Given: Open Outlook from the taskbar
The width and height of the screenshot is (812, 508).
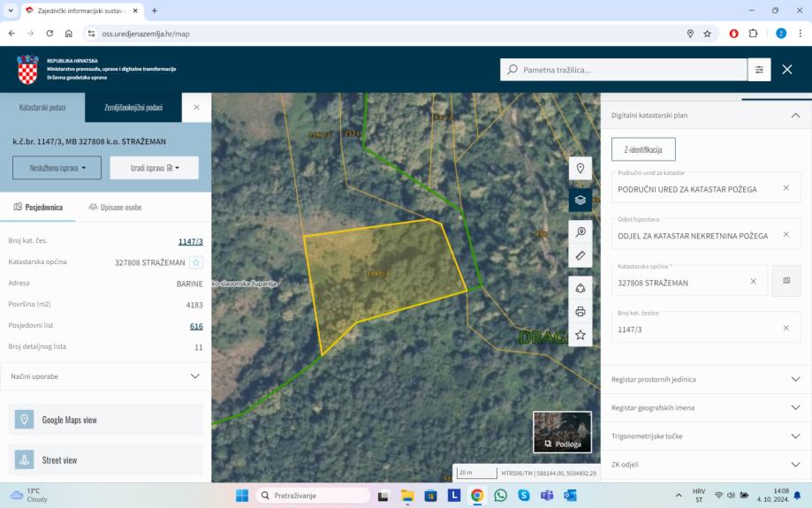Looking at the screenshot, I should (570, 496).
